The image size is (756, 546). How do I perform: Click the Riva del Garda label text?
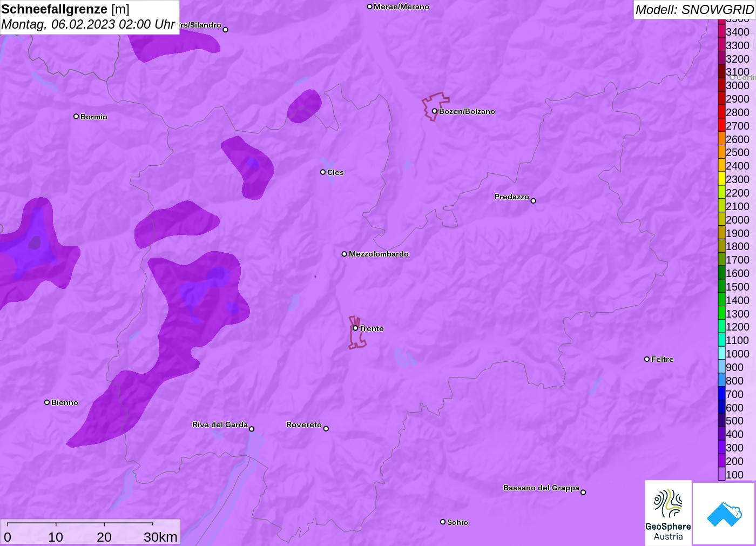220,424
